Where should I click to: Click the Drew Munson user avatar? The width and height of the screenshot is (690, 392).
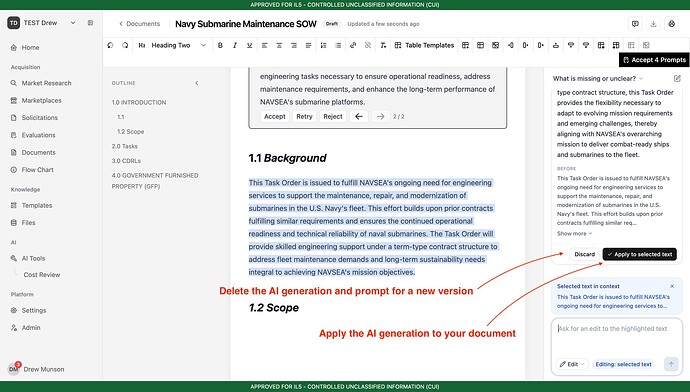click(x=14, y=369)
